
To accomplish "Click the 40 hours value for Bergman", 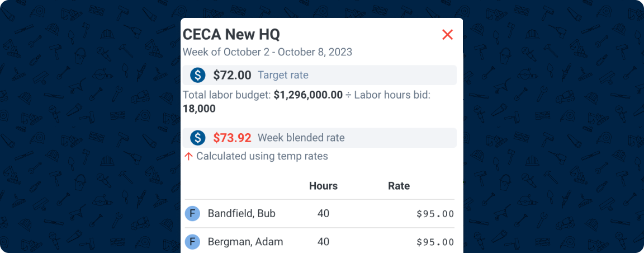I will click(x=323, y=242).
